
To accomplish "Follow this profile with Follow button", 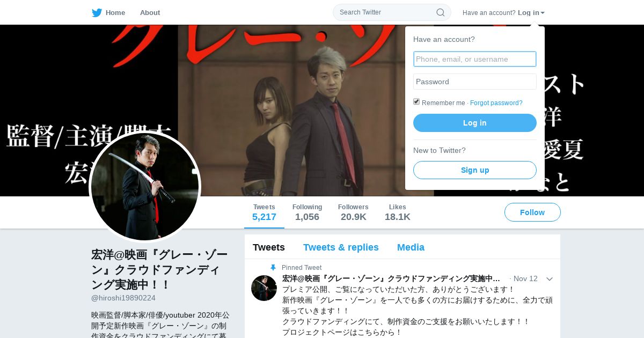I will (532, 212).
